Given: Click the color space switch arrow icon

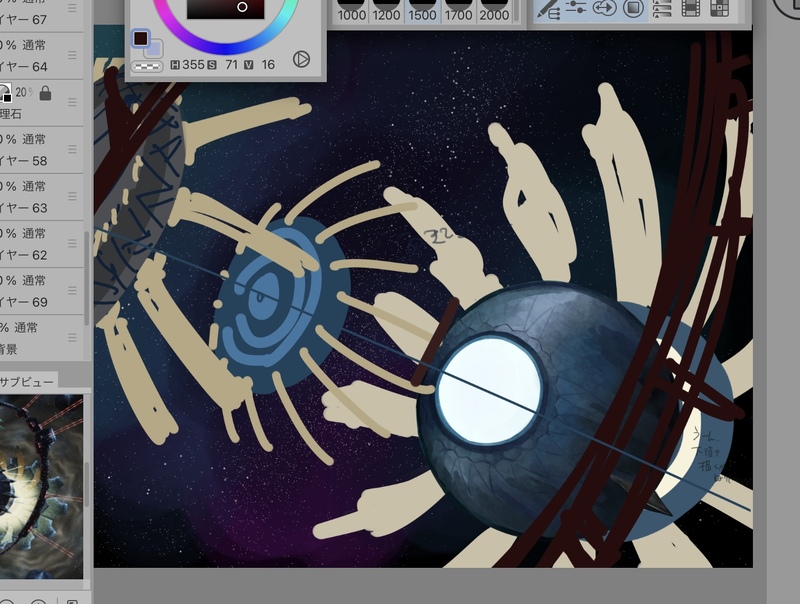Looking at the screenshot, I should coord(302,59).
